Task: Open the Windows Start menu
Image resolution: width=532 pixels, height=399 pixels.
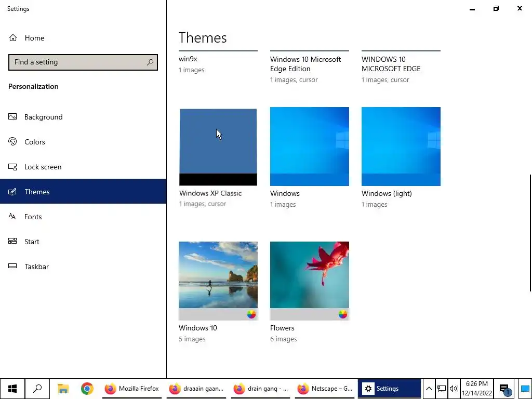Action: point(12,389)
